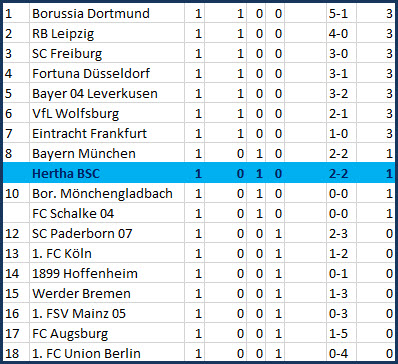Select Eintracht Frankfurt score 1-0
The width and height of the screenshot is (398, 364).
pos(338,133)
